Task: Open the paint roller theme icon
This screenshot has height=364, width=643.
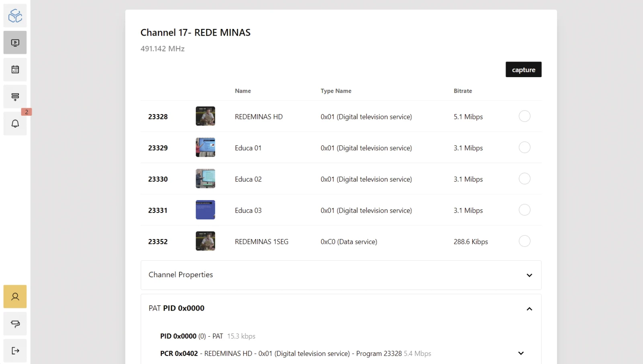Action: pos(15,324)
